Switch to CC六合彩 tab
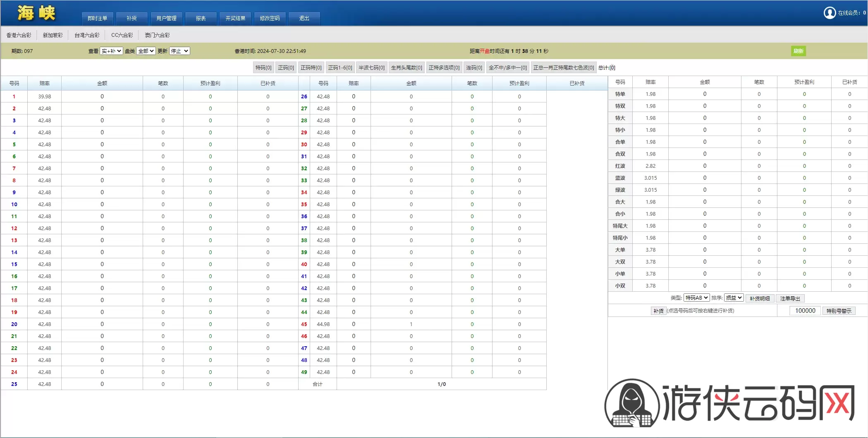Viewport: 868px width, 438px height. [x=122, y=35]
